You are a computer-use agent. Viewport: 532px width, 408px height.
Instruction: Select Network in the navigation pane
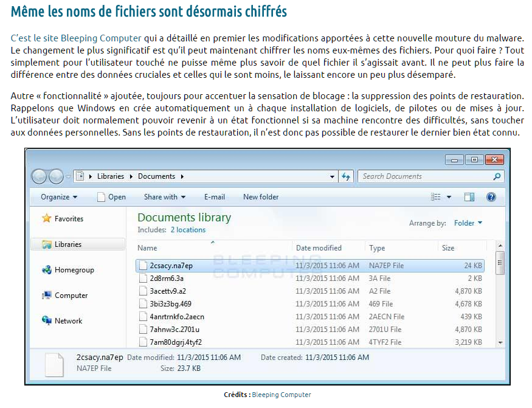coord(68,321)
